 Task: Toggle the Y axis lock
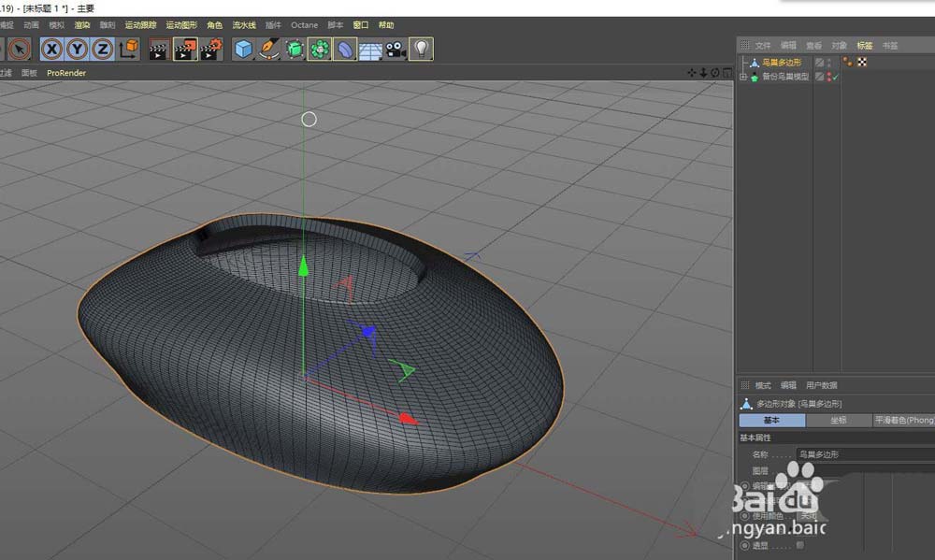tap(77, 49)
